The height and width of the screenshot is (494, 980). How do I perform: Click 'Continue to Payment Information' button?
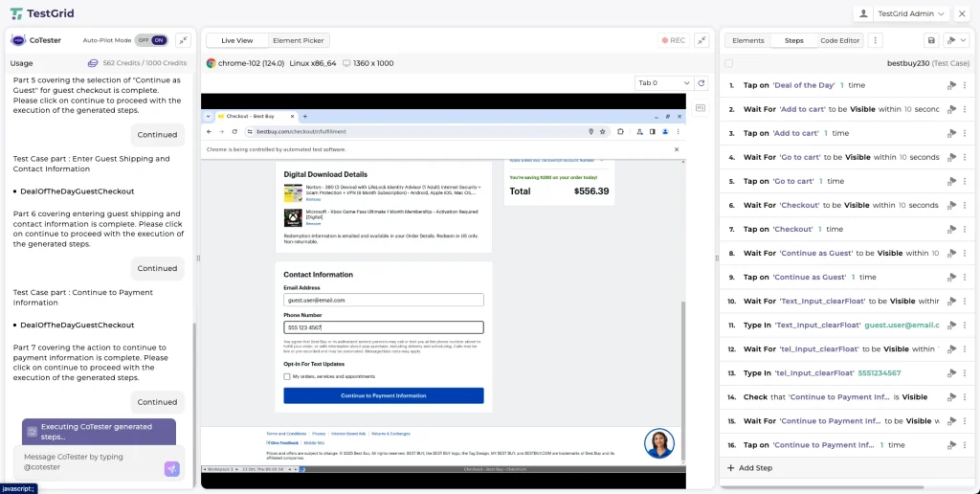(383, 395)
